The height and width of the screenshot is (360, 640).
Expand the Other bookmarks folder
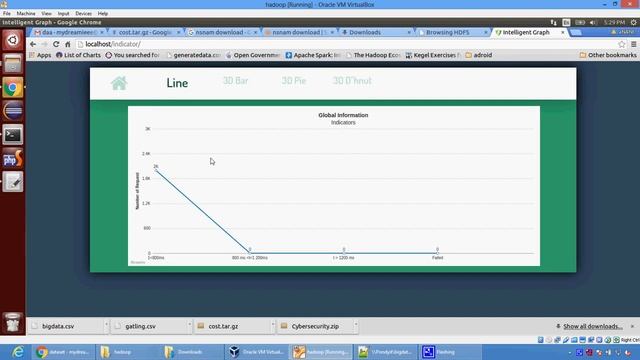pyautogui.click(x=608, y=55)
